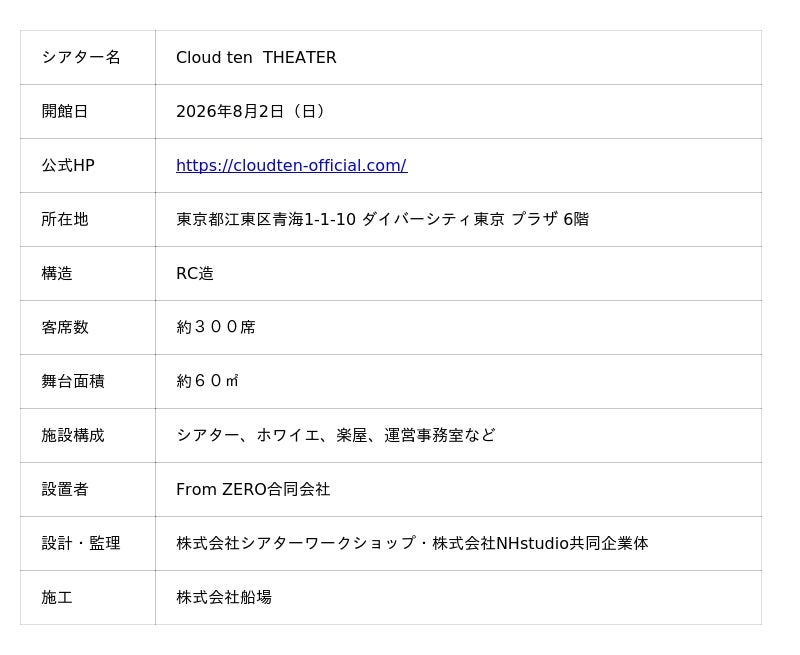Click the シアター名 label cell
Viewport: 800px width, 655px height.
coord(88,57)
